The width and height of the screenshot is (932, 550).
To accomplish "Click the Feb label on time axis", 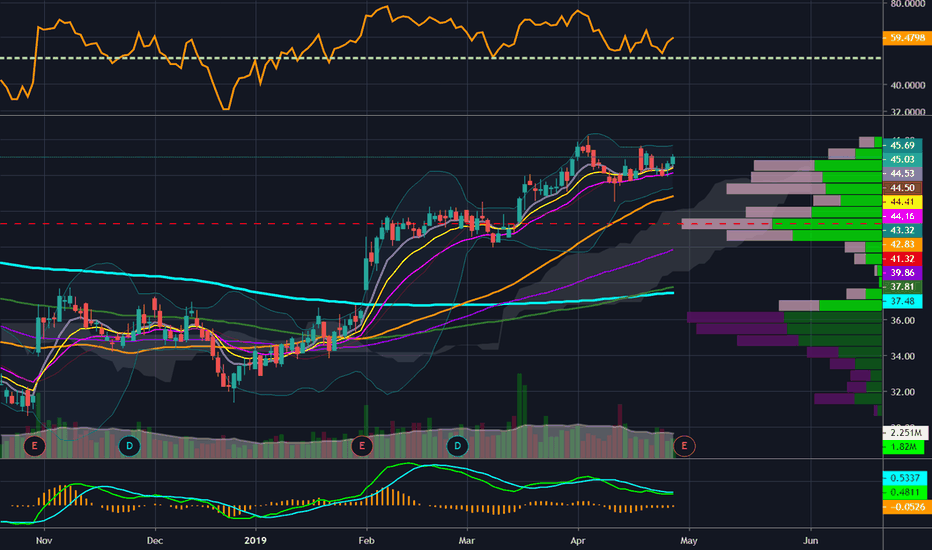I will point(366,540).
